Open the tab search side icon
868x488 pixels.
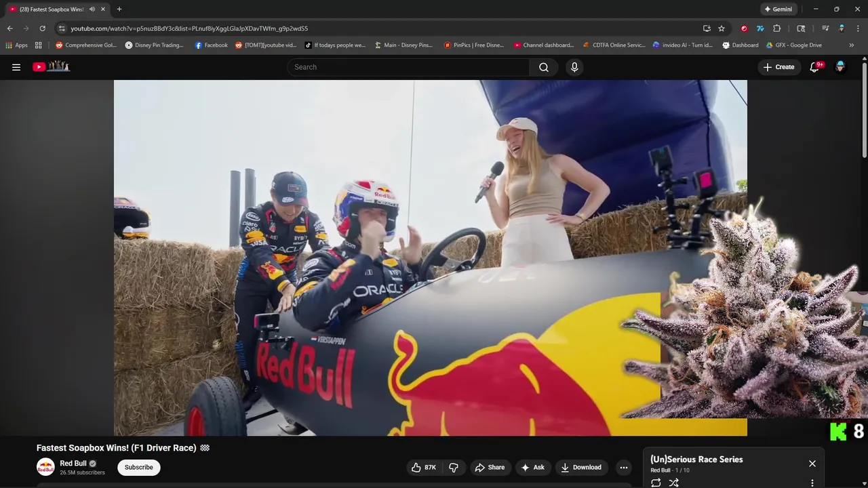[x=801, y=28]
